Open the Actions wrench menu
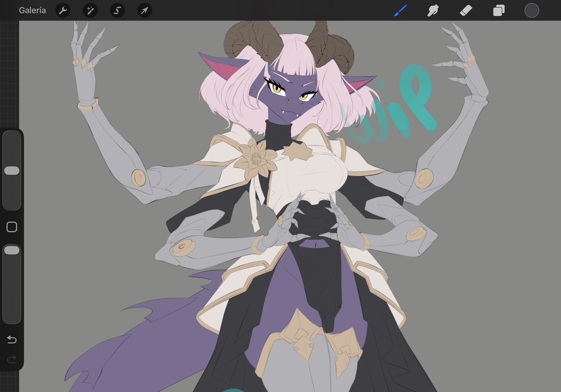 click(x=63, y=10)
